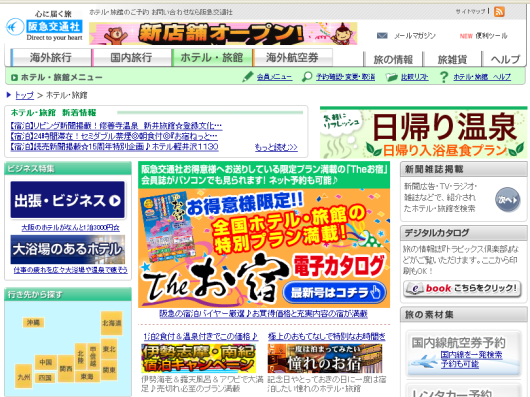Screen dimensions: 530x397
Task: Open the 国内線を一発検索 link
Action: coord(471,359)
